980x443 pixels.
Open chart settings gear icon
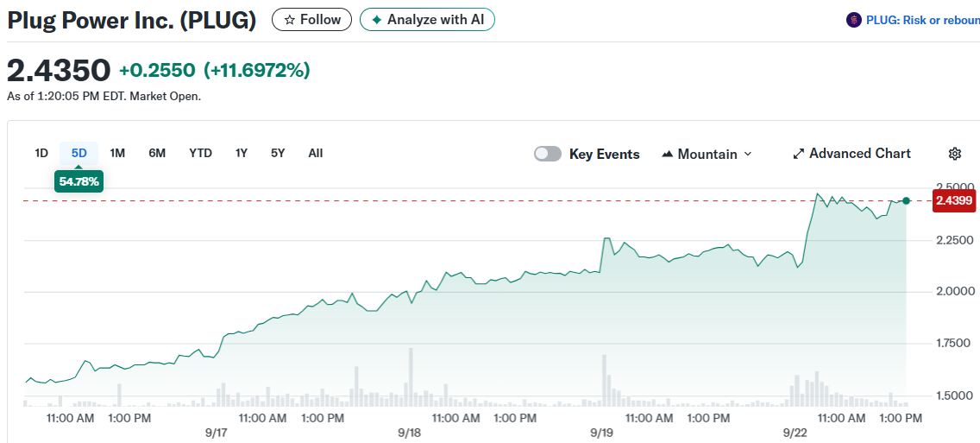[x=954, y=154]
